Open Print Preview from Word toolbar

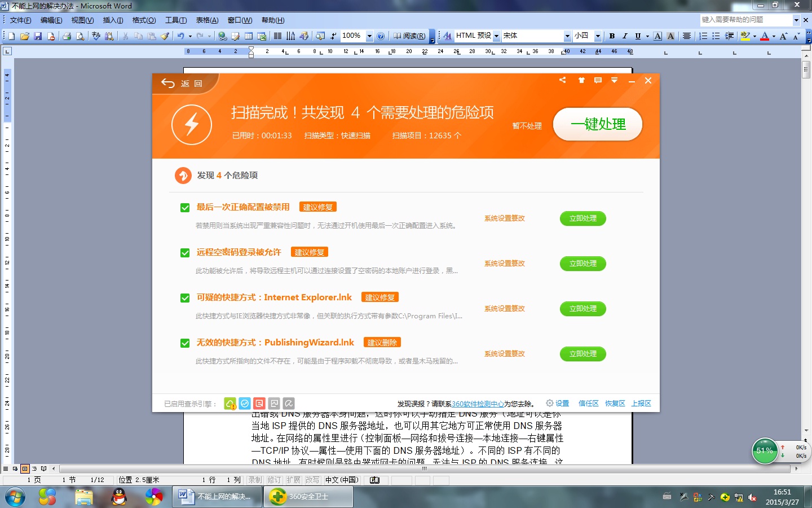pyautogui.click(x=80, y=36)
